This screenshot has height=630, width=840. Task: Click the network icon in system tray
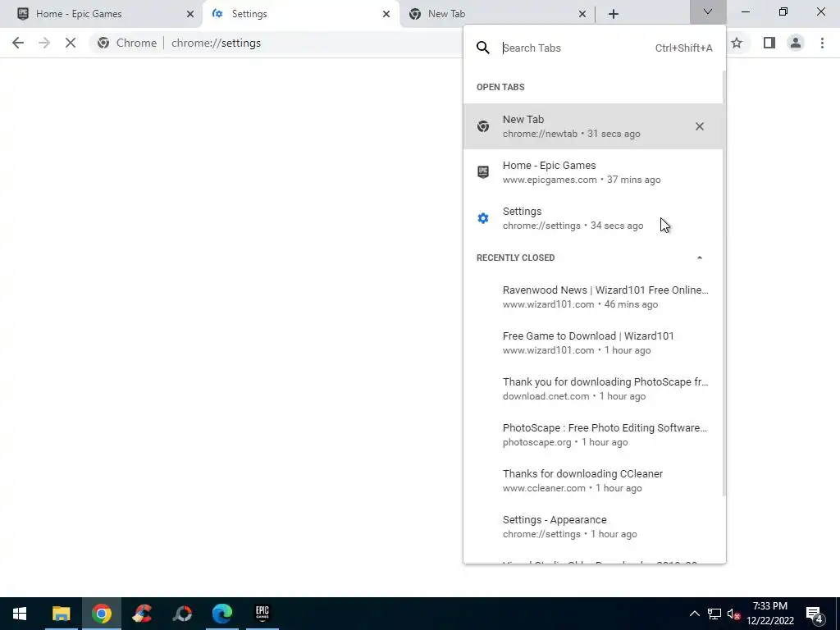pyautogui.click(x=714, y=614)
